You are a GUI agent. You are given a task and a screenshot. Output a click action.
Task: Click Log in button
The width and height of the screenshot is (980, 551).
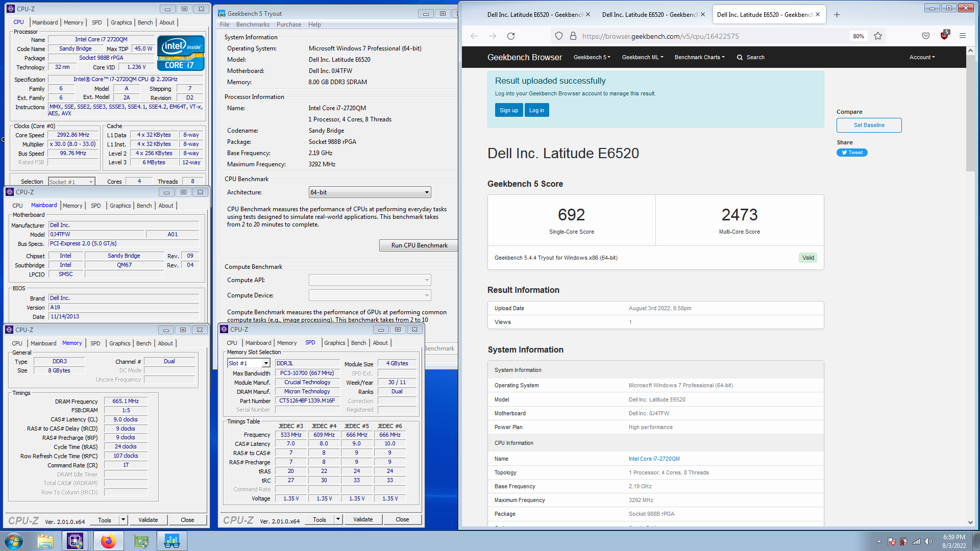[x=536, y=110]
